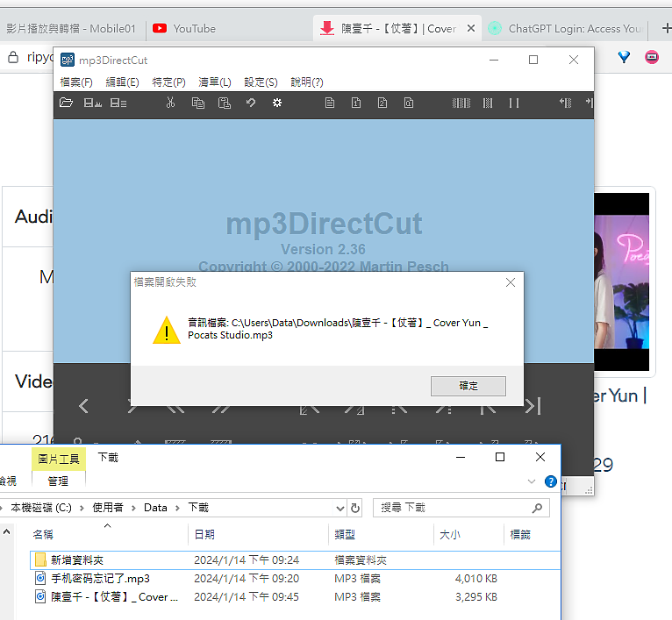Open the 編輯(E) menu
This screenshot has width=672, height=620.
pyautogui.click(x=122, y=82)
